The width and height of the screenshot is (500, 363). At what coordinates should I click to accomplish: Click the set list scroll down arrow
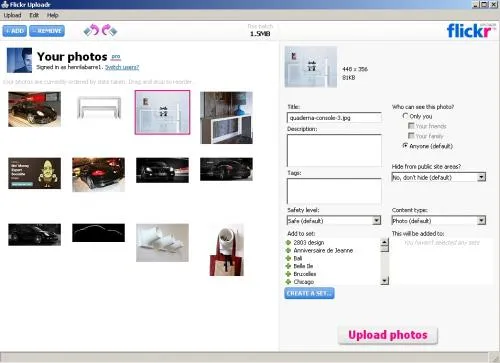[384, 281]
